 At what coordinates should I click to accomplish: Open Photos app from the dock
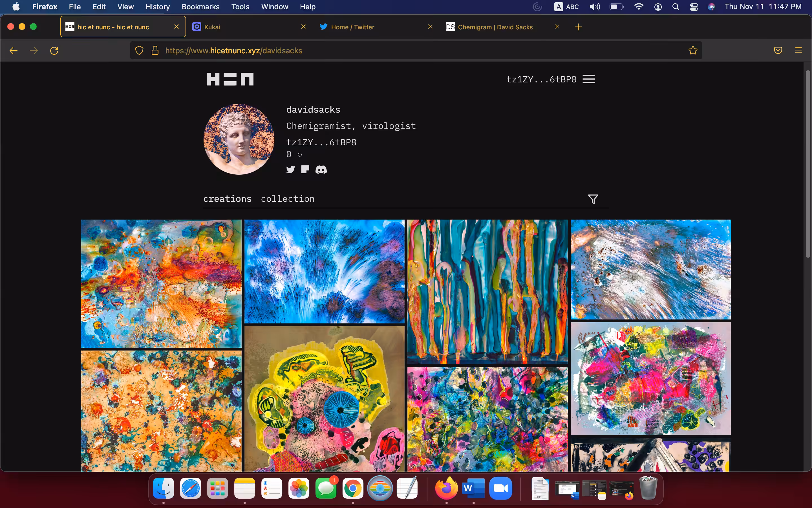coord(299,488)
